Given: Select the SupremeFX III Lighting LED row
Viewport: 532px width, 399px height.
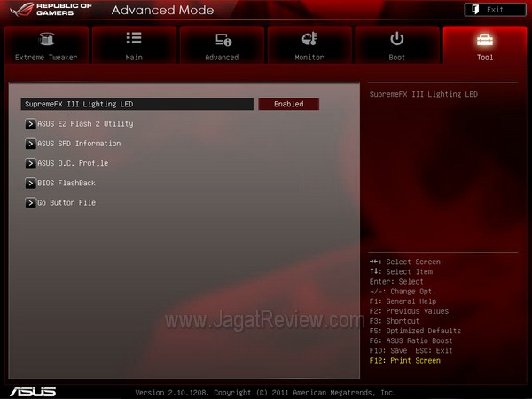Looking at the screenshot, I should point(137,104).
